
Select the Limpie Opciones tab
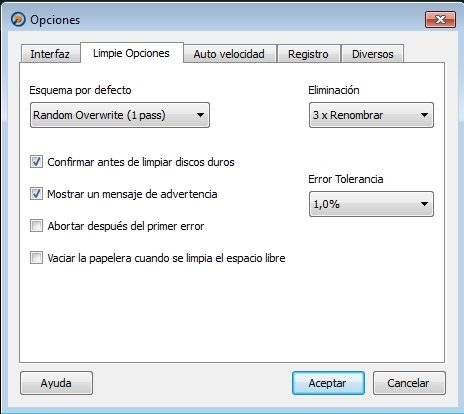pyautogui.click(x=131, y=53)
